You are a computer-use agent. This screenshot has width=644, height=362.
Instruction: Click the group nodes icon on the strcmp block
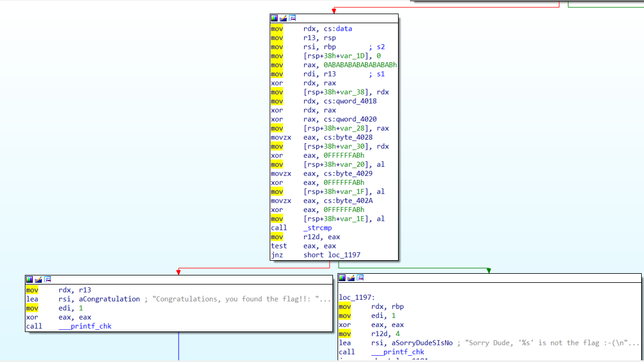292,18
